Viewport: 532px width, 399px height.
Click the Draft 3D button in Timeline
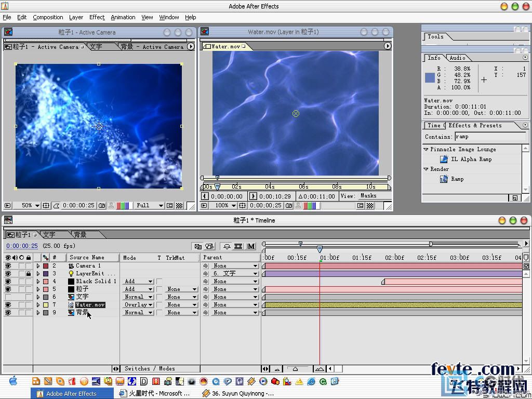click(x=210, y=246)
